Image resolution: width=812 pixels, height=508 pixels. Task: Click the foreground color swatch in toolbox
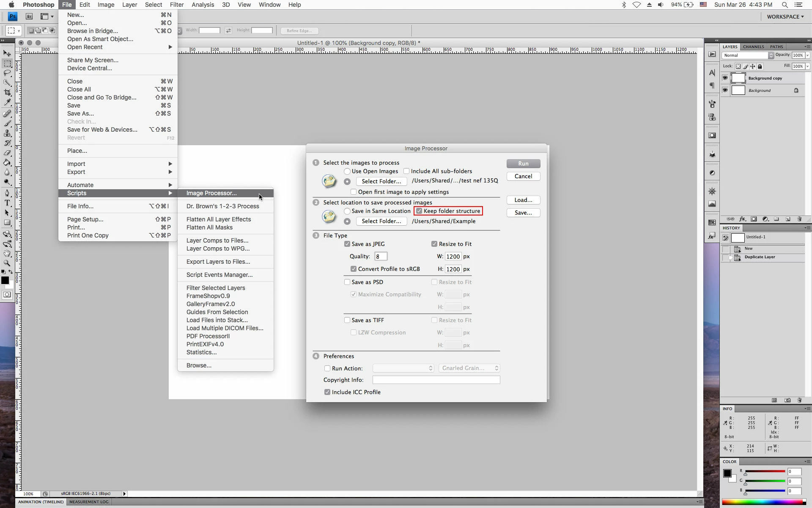[x=5, y=280]
